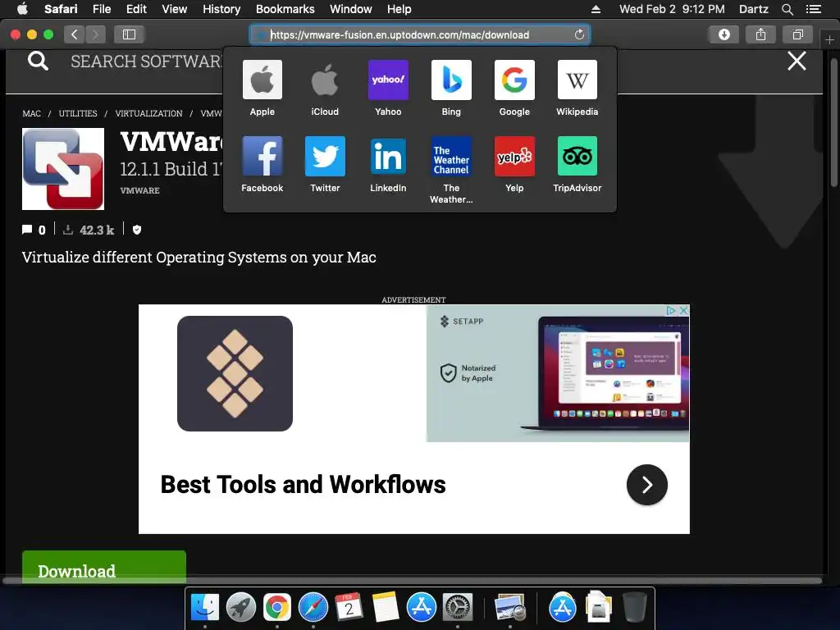Viewport: 840px width, 630px height.
Task: Show the tab overview in Safari
Action: point(797,34)
